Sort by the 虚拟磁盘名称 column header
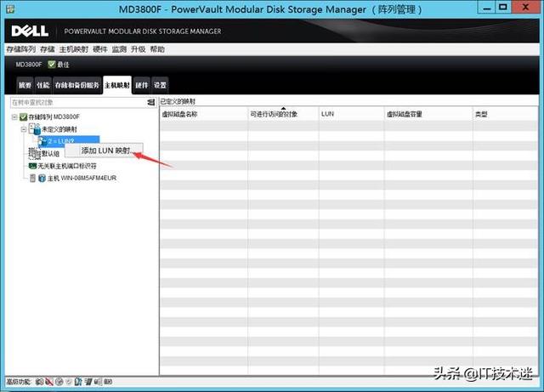This screenshot has width=544, height=392. coord(204,114)
